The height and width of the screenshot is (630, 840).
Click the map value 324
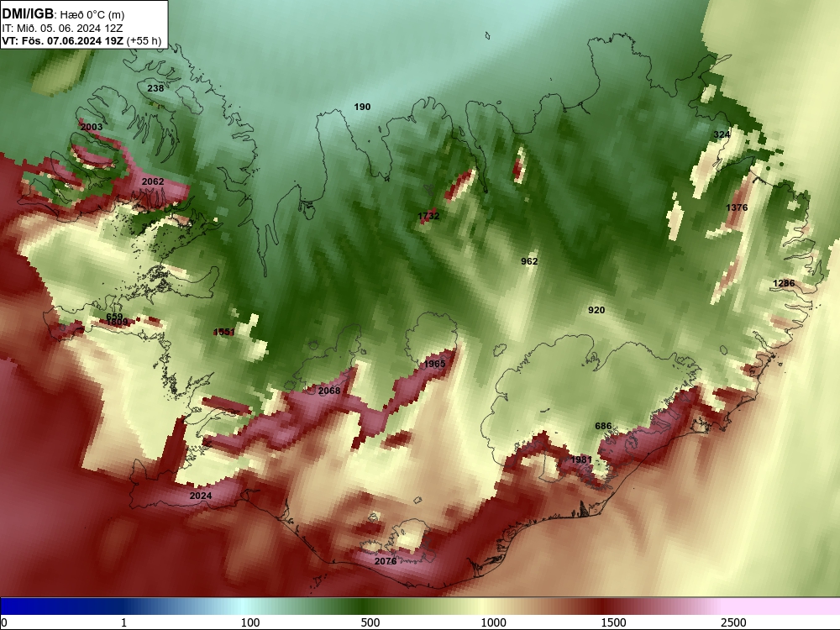click(x=722, y=134)
